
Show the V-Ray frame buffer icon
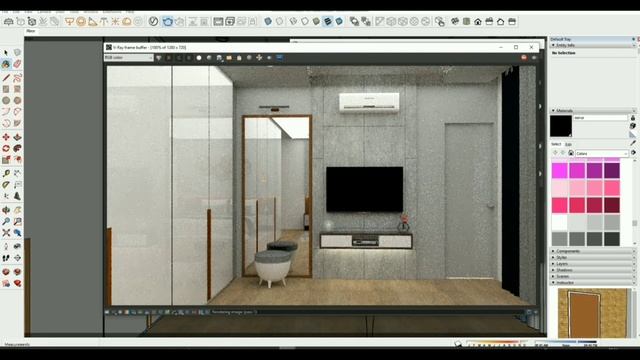(x=218, y=21)
